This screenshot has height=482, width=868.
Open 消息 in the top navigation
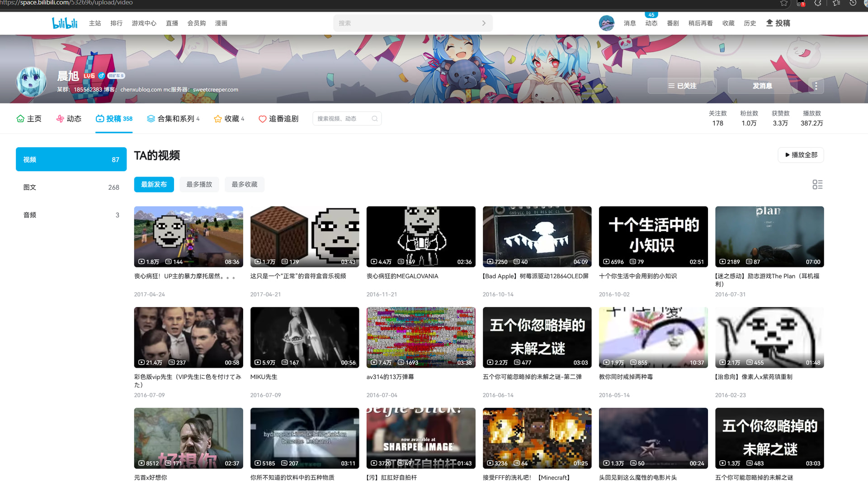tap(630, 23)
